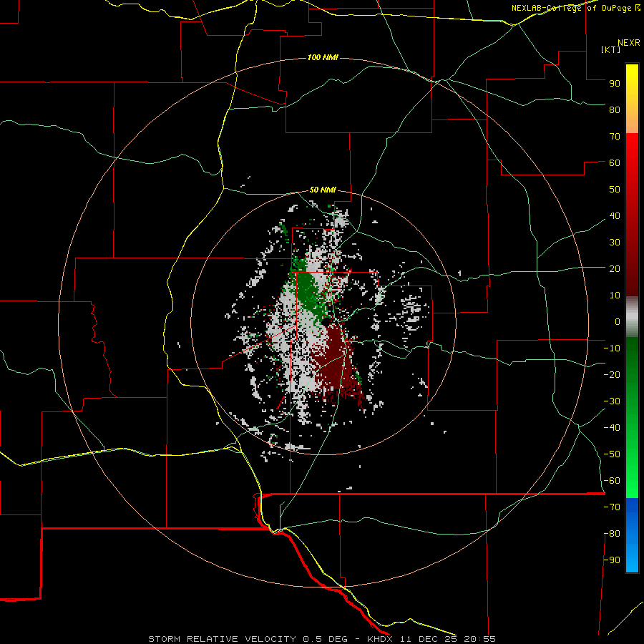Select the positive 10 scale value

point(615,296)
